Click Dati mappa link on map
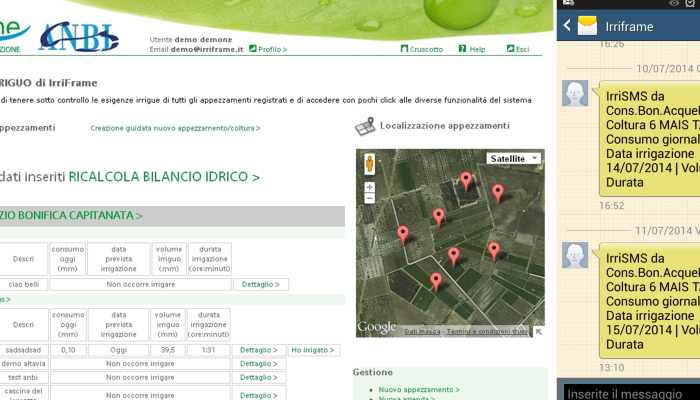Screen dimensions: 700x400 click(x=422, y=332)
